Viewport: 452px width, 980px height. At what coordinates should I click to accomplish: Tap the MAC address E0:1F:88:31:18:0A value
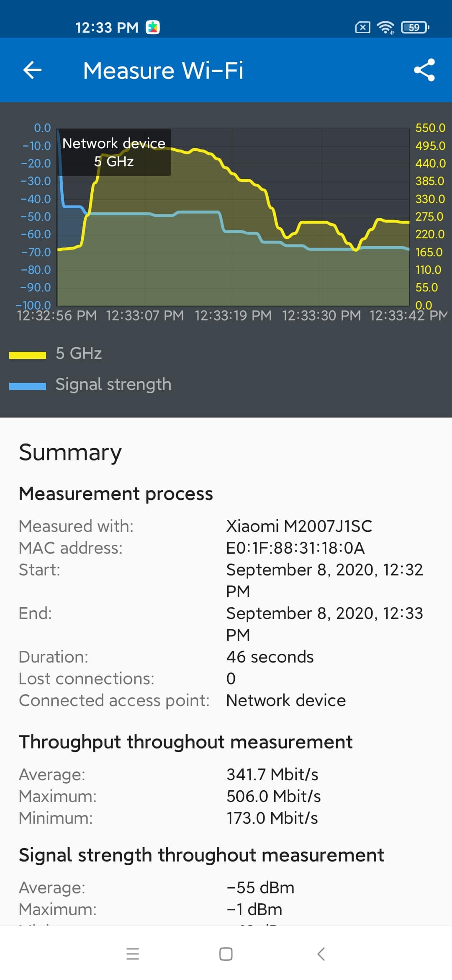click(x=295, y=548)
